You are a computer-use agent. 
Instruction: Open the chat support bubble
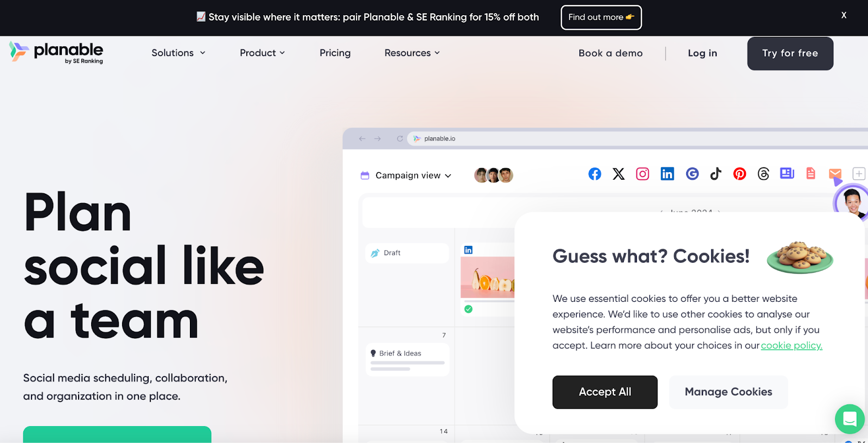[850, 419]
